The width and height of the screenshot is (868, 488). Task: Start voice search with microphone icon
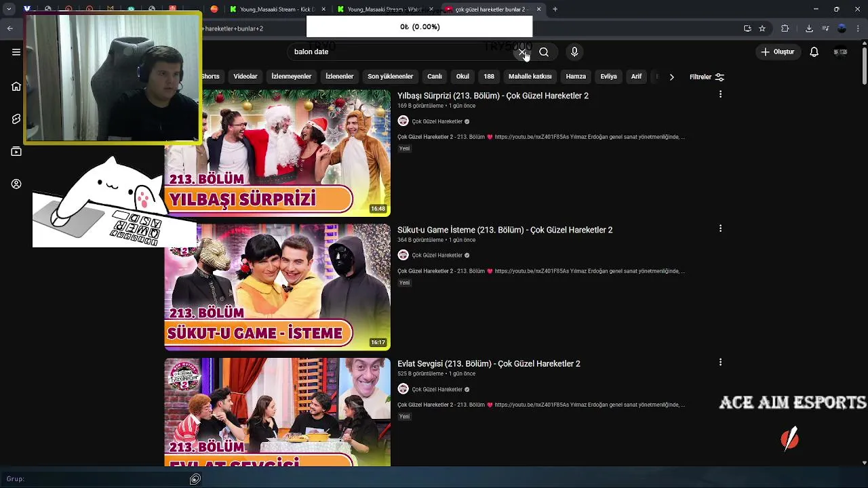pyautogui.click(x=574, y=52)
